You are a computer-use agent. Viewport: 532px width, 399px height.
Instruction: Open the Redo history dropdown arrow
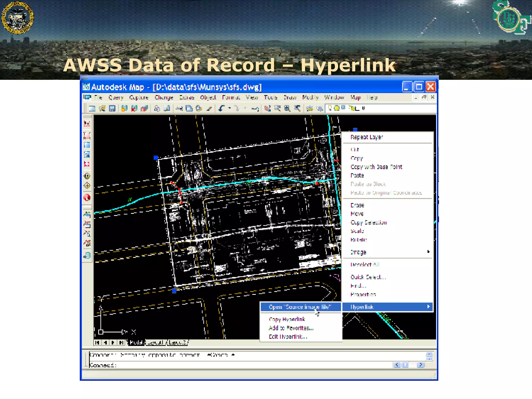click(x=245, y=108)
